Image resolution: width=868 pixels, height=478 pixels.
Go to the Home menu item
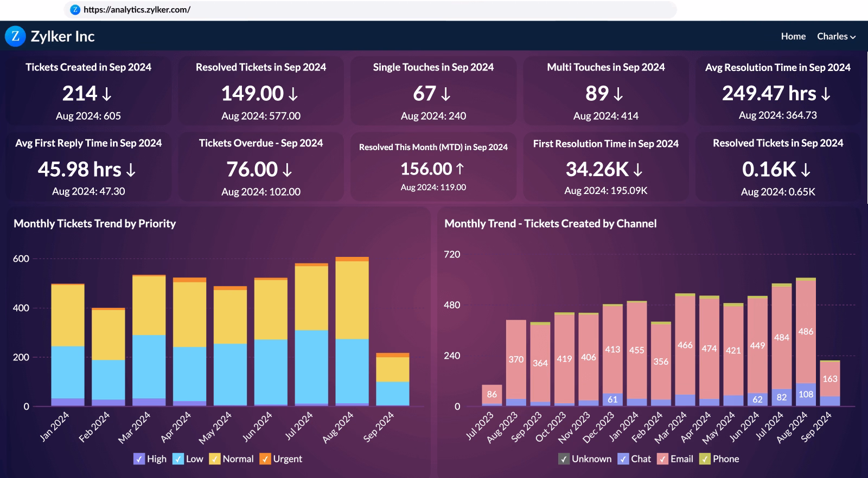click(x=793, y=36)
